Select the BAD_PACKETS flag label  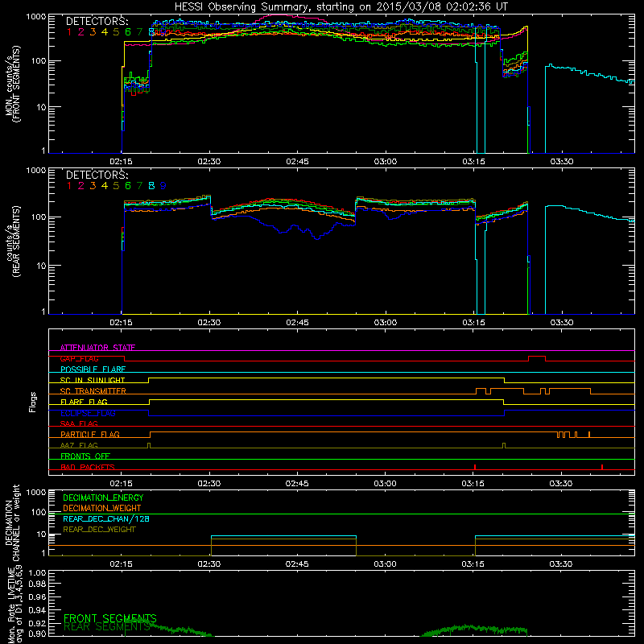pos(88,467)
